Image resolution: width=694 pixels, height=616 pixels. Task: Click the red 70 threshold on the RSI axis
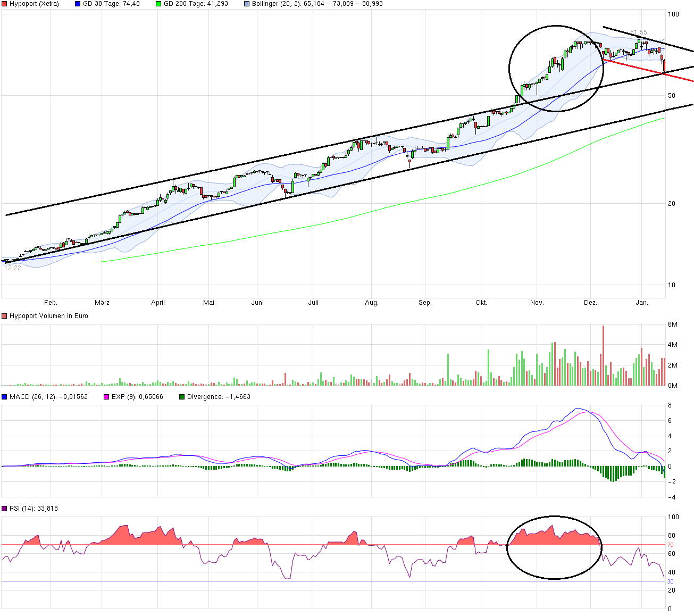click(x=671, y=545)
